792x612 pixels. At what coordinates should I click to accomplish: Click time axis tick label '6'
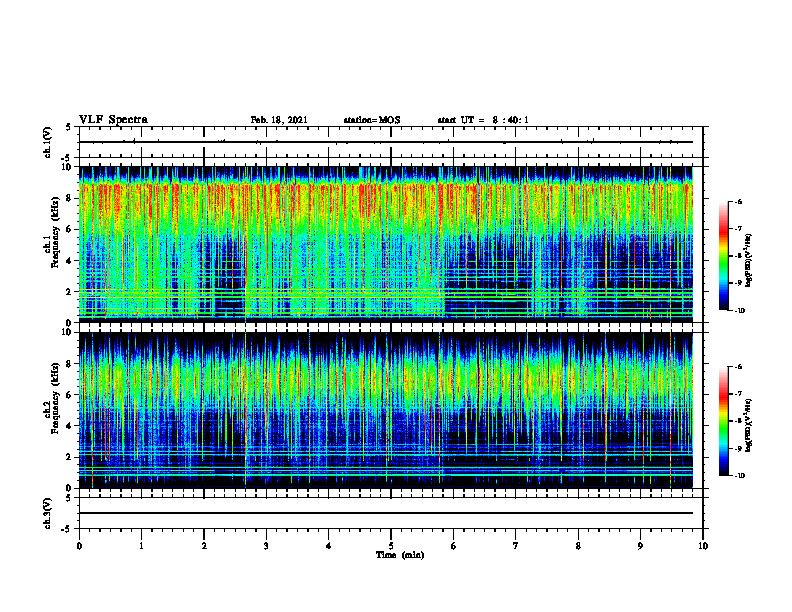point(454,546)
